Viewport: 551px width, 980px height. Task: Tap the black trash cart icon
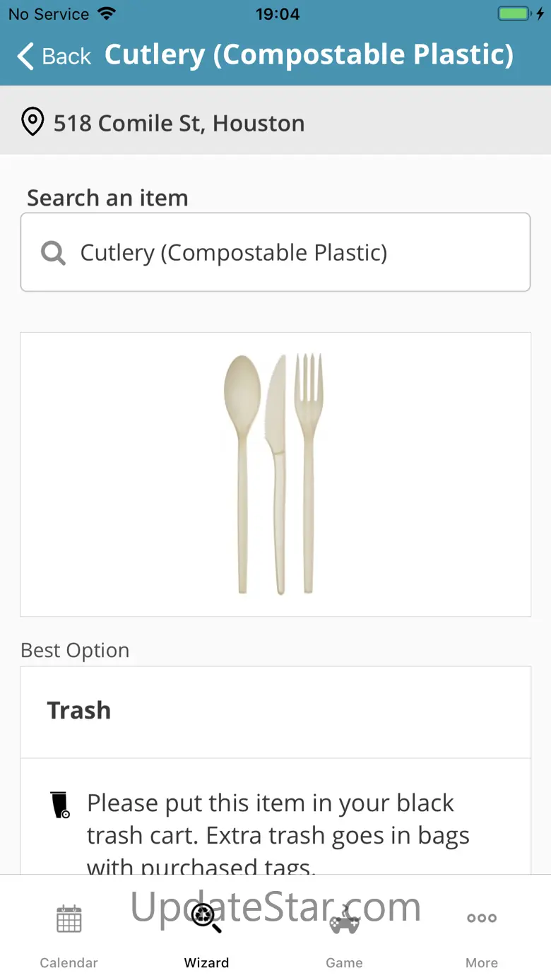click(61, 805)
